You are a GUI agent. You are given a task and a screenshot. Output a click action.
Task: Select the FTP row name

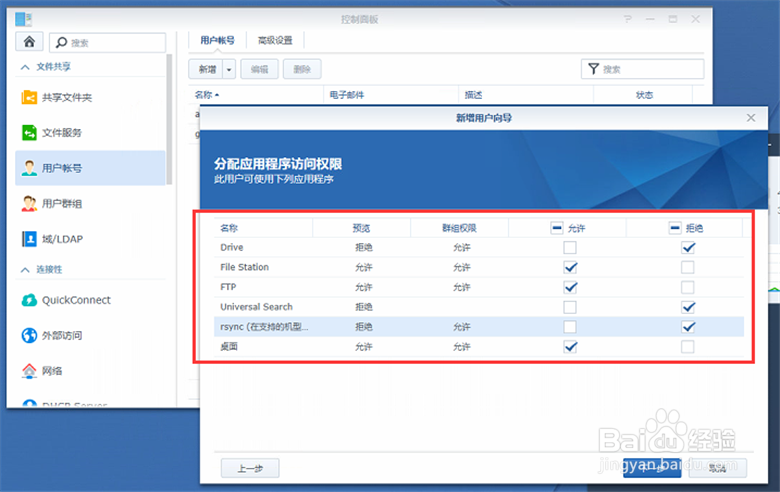228,287
